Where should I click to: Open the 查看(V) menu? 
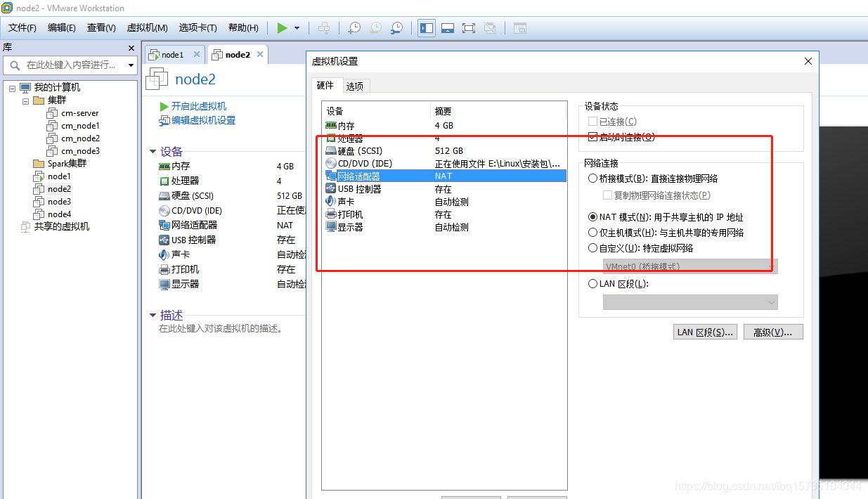pyautogui.click(x=101, y=28)
